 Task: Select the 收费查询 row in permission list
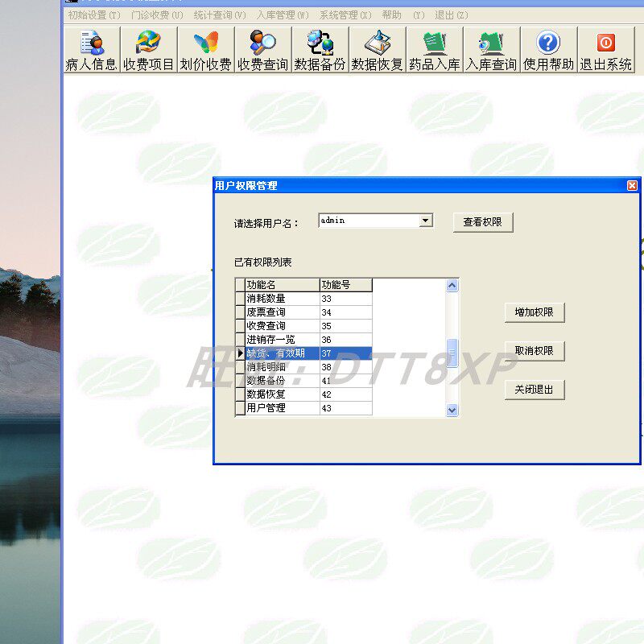[x=304, y=326]
